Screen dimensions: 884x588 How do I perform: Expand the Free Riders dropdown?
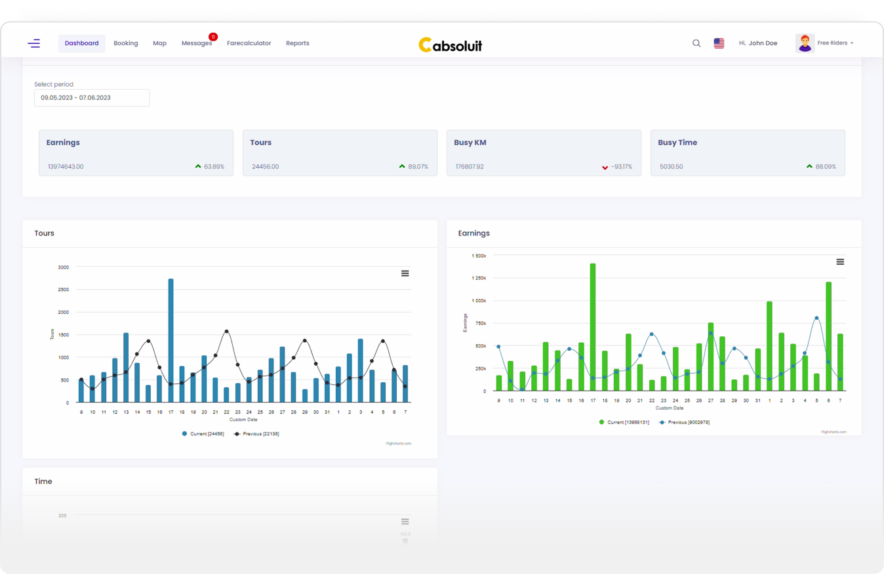[x=835, y=43]
